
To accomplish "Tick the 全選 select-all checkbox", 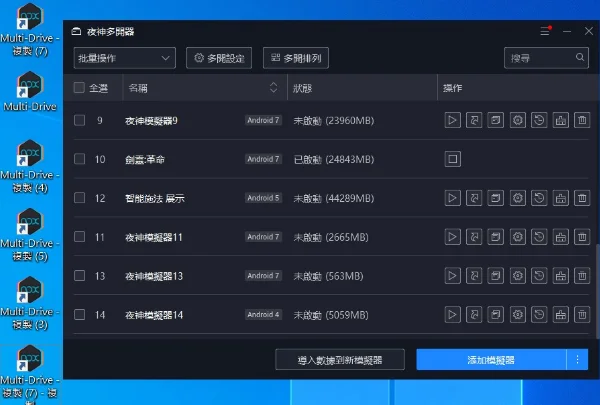I will pos(79,88).
